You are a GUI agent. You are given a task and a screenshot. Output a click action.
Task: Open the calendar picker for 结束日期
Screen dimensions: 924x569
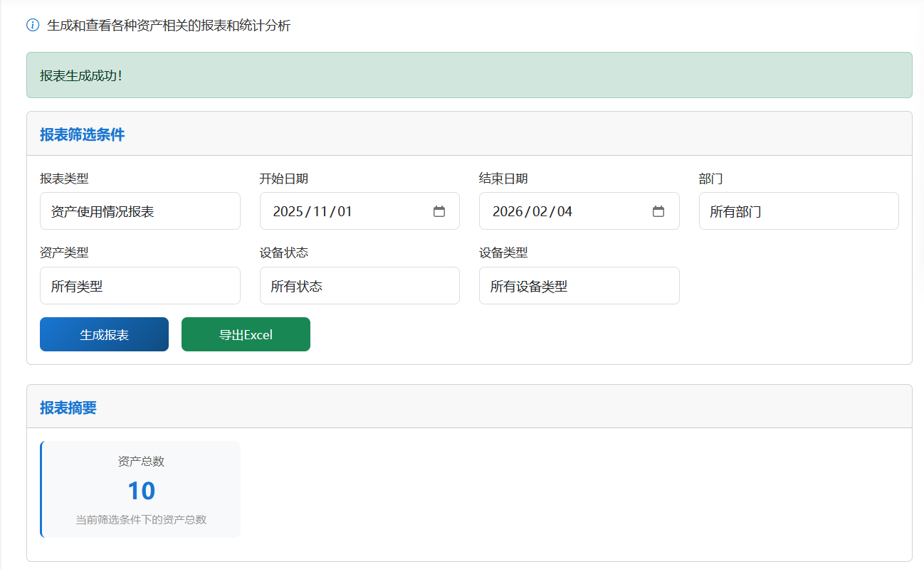(x=658, y=211)
